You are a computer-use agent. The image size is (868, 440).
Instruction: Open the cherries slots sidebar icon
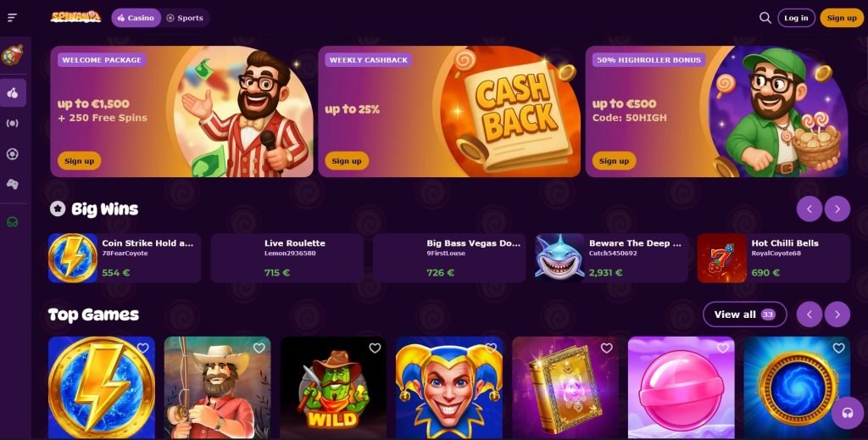pos(13,92)
